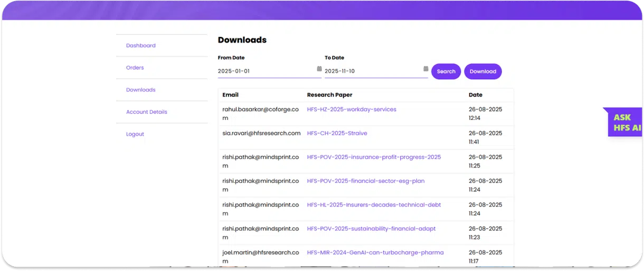Click the Research Paper column header
This screenshot has height=271, width=644.
point(329,95)
